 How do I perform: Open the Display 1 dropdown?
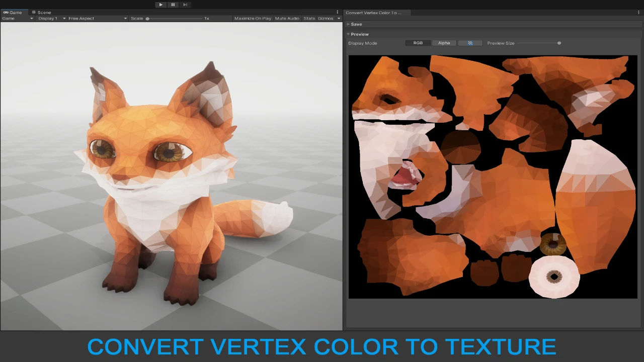tap(51, 19)
